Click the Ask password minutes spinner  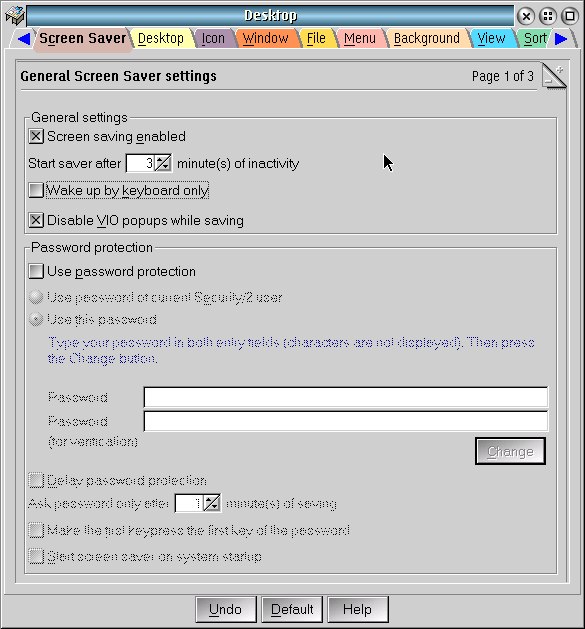click(x=211, y=503)
